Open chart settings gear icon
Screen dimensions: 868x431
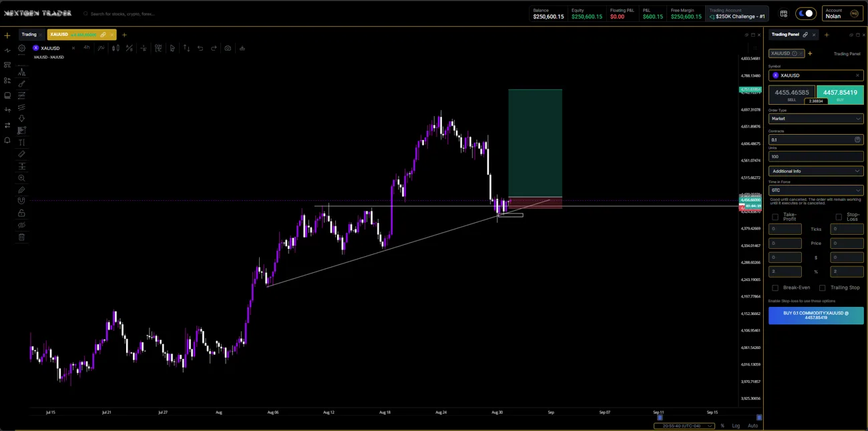(22, 48)
